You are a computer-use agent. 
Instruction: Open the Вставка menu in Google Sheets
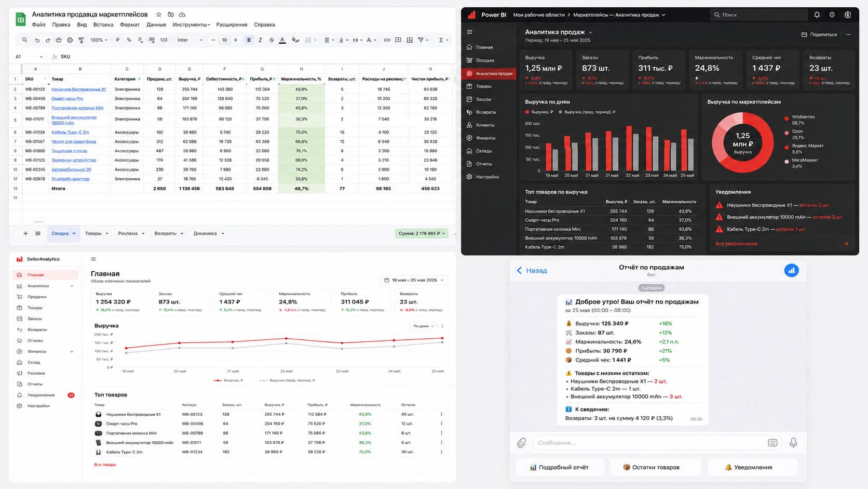(103, 24)
